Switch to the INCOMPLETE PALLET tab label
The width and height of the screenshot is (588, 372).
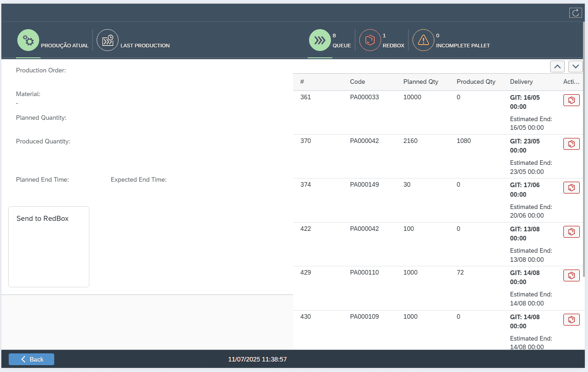[463, 46]
